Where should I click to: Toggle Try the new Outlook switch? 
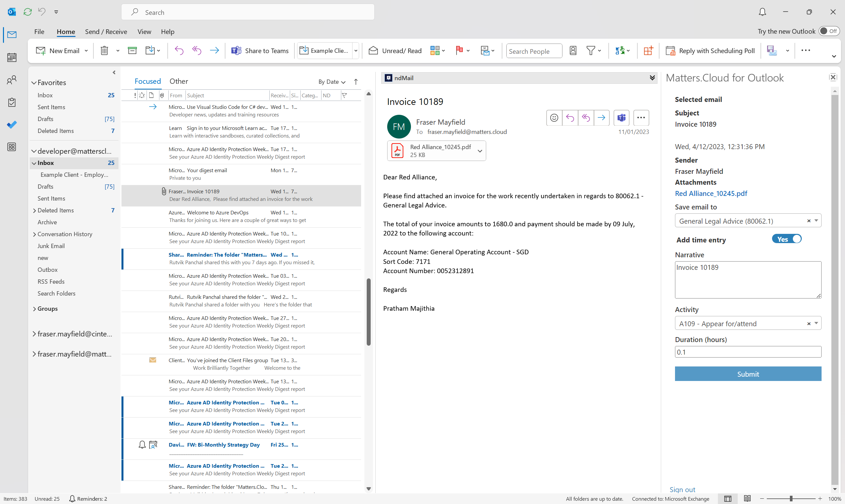click(x=829, y=31)
